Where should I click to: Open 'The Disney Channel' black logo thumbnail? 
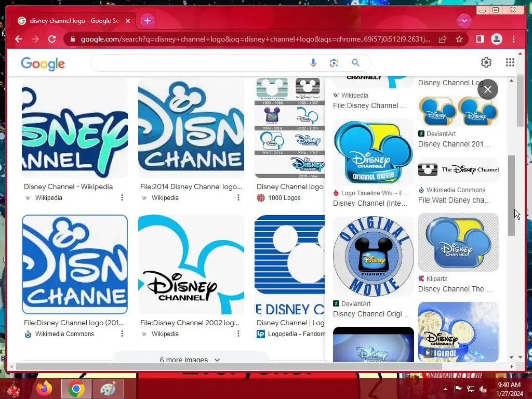(458, 170)
